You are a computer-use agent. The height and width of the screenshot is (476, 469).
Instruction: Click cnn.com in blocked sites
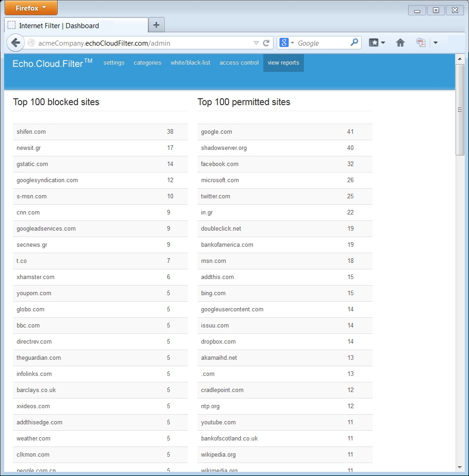pyautogui.click(x=28, y=212)
